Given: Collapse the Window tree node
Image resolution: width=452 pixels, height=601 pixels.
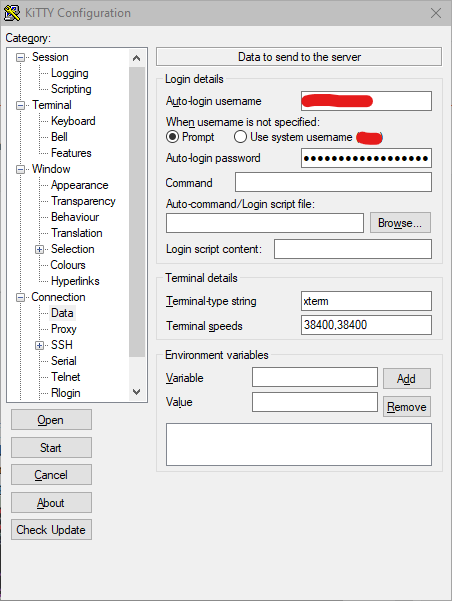Looking at the screenshot, I should [x=20, y=169].
